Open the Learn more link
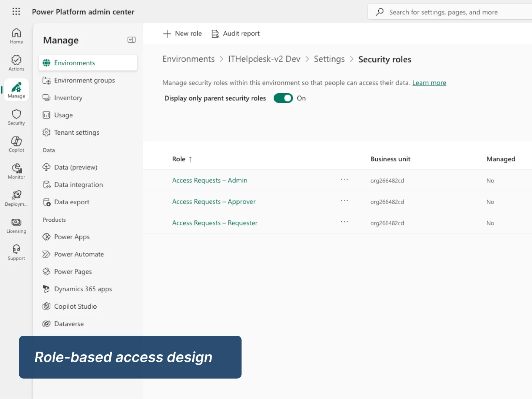532x399 pixels. click(x=429, y=83)
